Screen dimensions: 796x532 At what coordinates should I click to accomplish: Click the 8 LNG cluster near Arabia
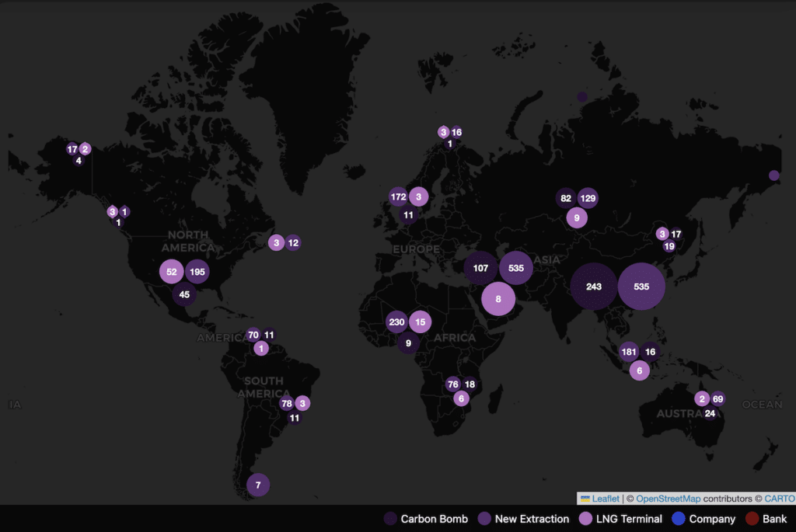pyautogui.click(x=498, y=299)
